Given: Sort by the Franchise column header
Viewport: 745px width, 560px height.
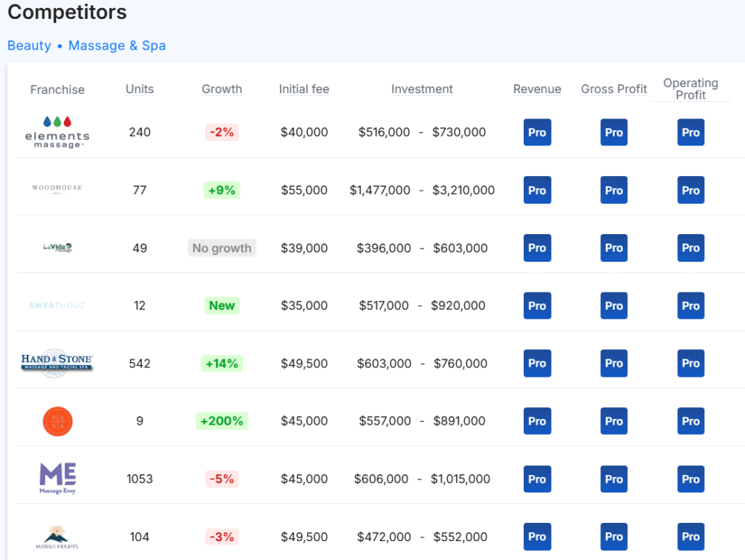Looking at the screenshot, I should (x=57, y=89).
